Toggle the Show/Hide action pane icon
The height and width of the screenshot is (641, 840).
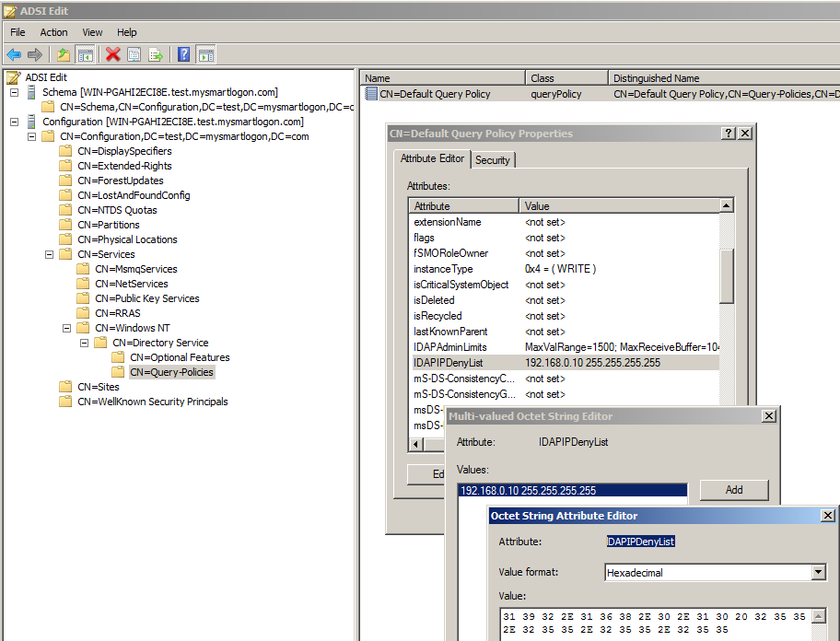(x=206, y=54)
